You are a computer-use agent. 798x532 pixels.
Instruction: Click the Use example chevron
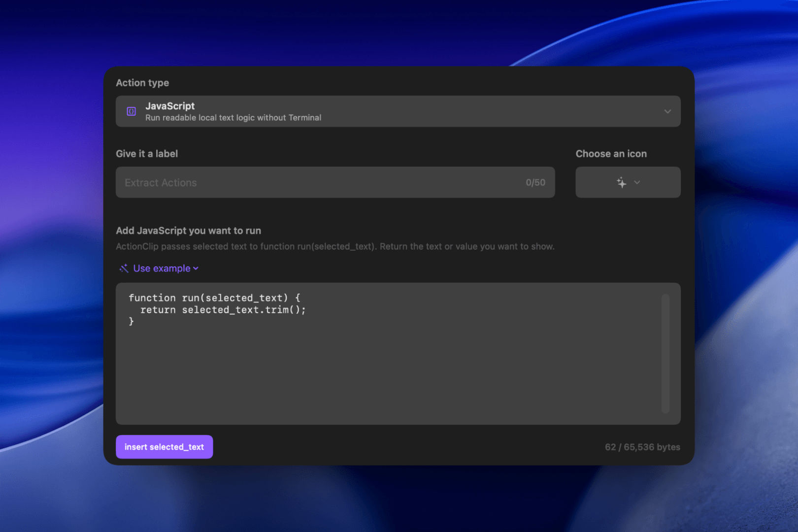click(196, 269)
